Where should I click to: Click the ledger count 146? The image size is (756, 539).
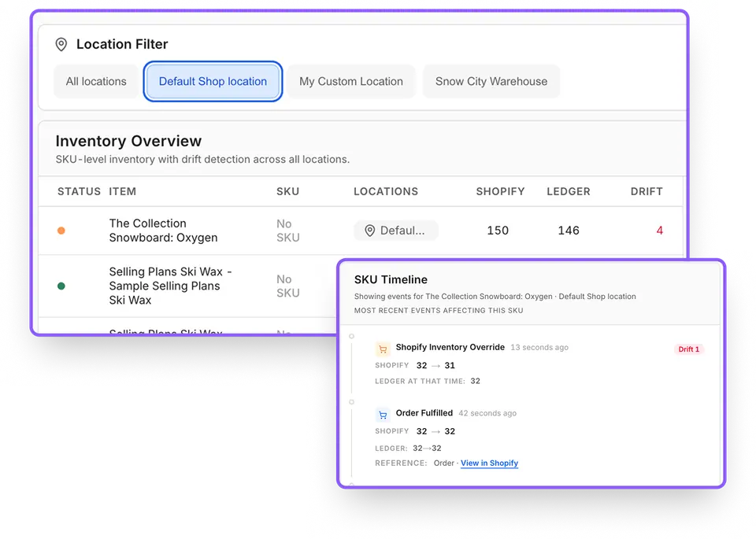point(569,231)
